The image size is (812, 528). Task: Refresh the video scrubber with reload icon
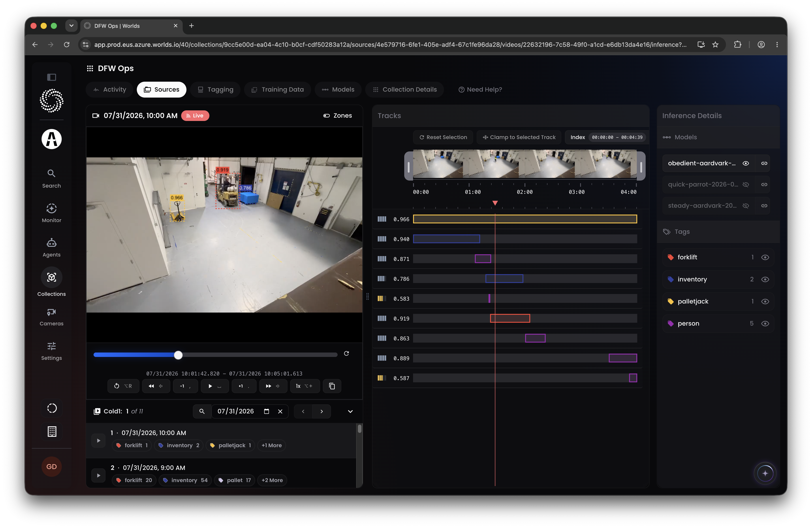tap(346, 353)
